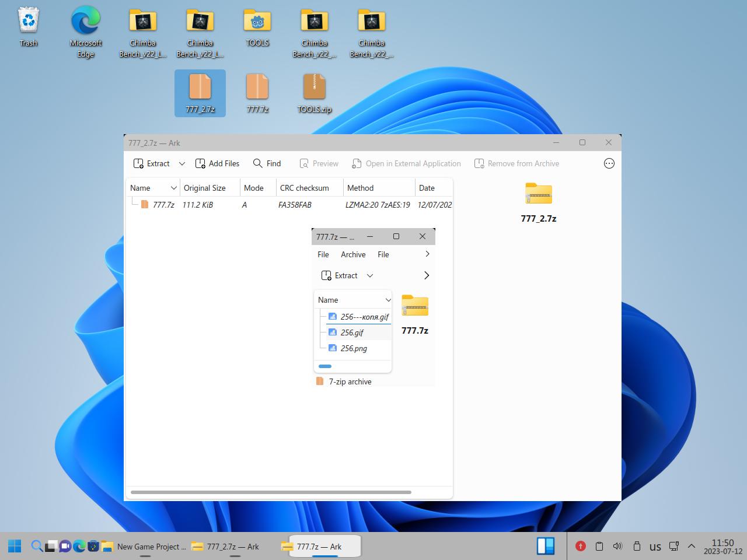Switch to 777_2.7z — Ark taskbar item
This screenshot has height=560, width=747.
tap(226, 547)
